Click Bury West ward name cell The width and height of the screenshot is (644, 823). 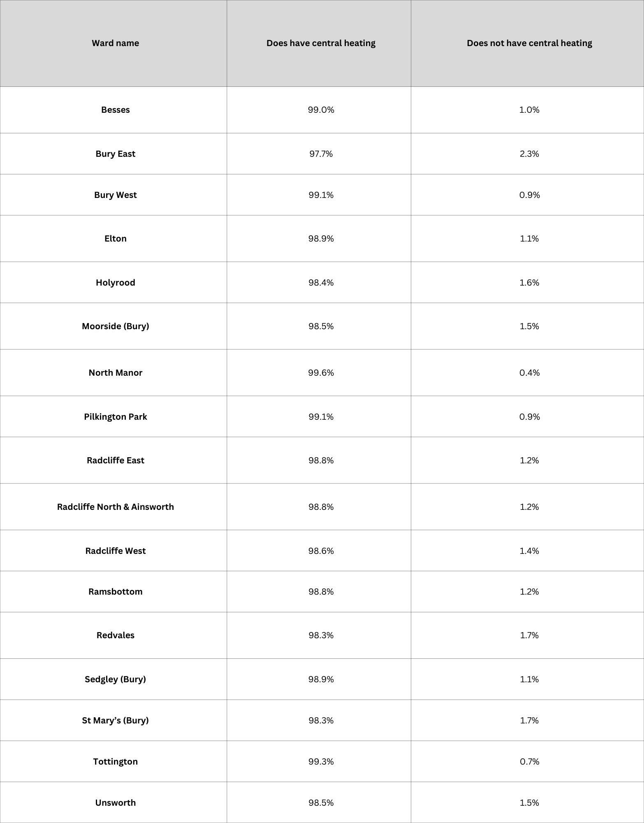115,195
